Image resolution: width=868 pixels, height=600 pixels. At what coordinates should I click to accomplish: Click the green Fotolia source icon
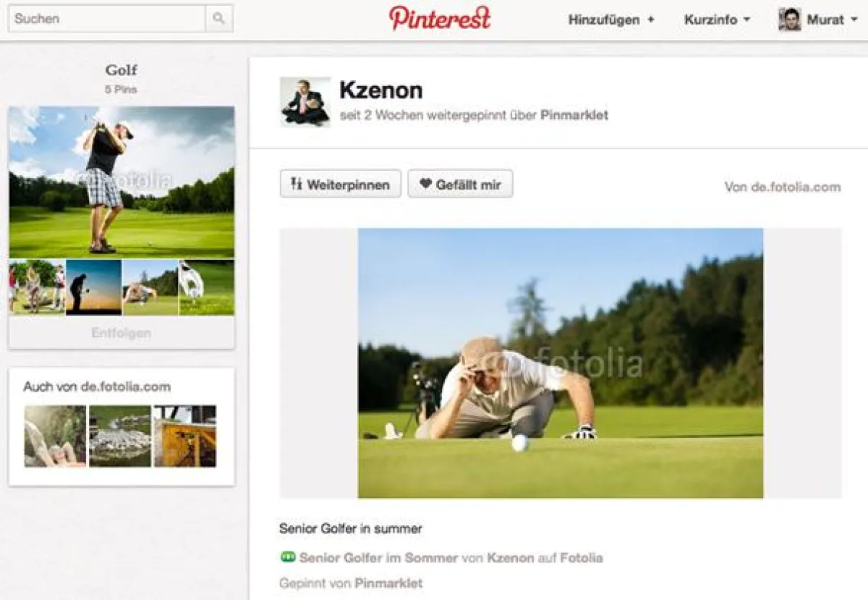pyautogui.click(x=287, y=557)
